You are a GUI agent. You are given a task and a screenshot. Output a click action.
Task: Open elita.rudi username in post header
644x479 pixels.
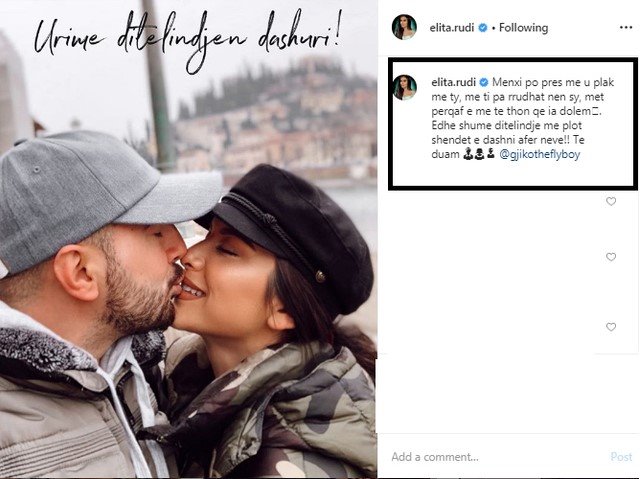click(452, 28)
